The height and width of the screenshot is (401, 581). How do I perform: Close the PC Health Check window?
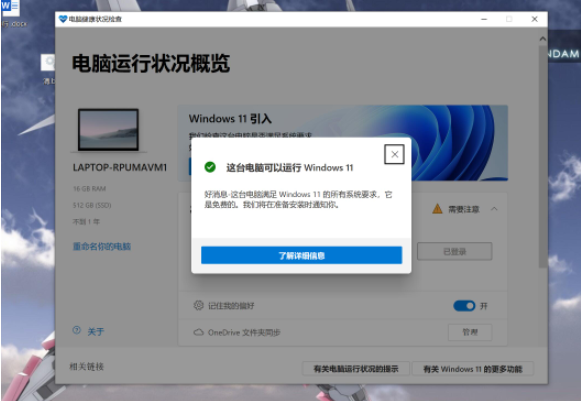pos(534,19)
